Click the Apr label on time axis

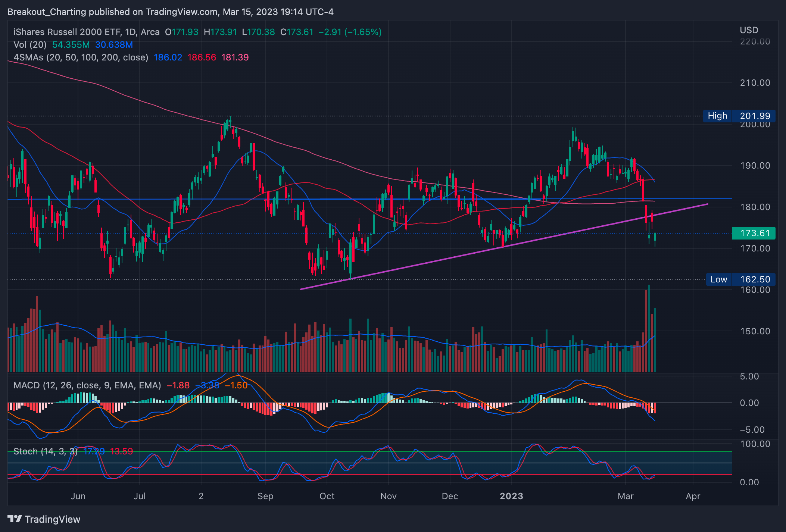tap(693, 496)
